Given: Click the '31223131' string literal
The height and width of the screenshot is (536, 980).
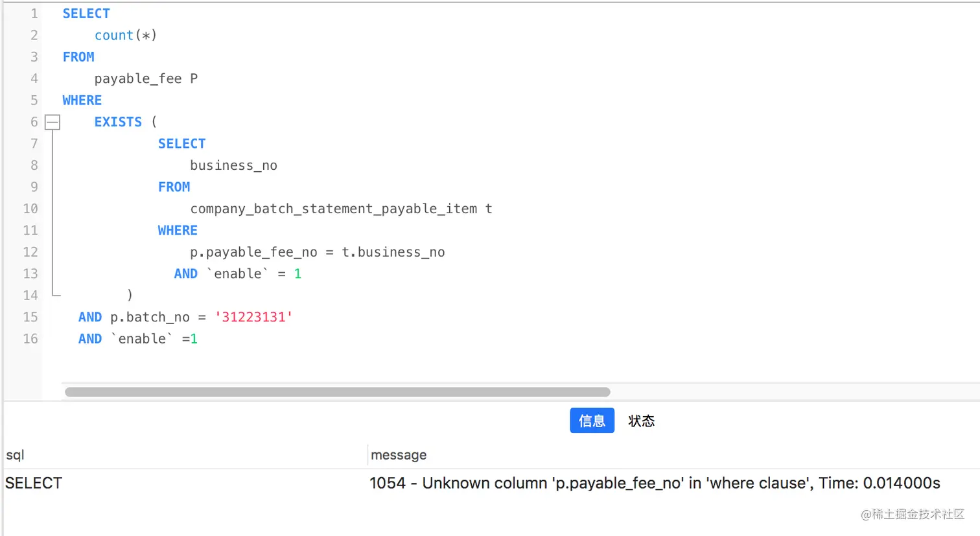Looking at the screenshot, I should (x=253, y=317).
